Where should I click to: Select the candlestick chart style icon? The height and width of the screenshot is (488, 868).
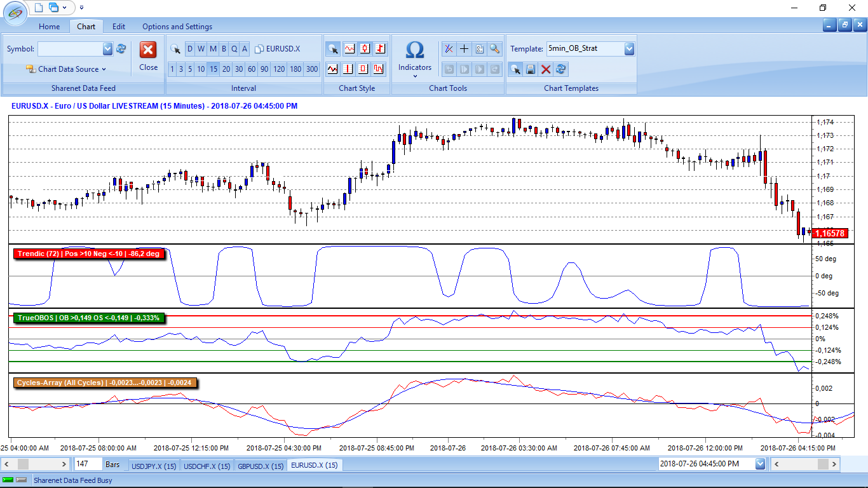tap(365, 48)
